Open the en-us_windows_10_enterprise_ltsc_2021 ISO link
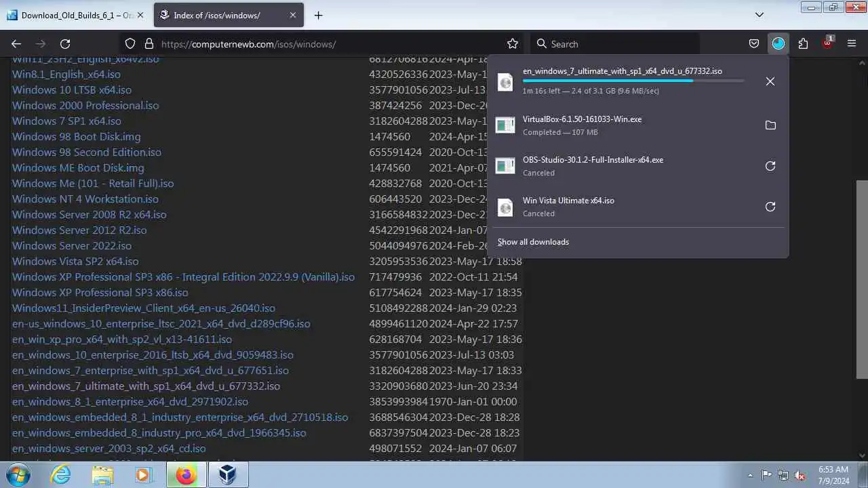Image resolution: width=868 pixels, height=488 pixels. click(161, 324)
